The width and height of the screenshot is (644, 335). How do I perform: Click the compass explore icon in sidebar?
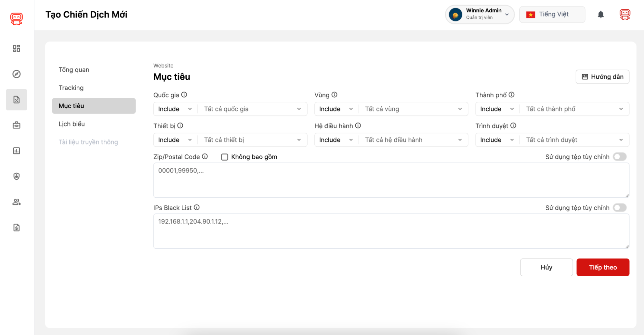pyautogui.click(x=16, y=74)
